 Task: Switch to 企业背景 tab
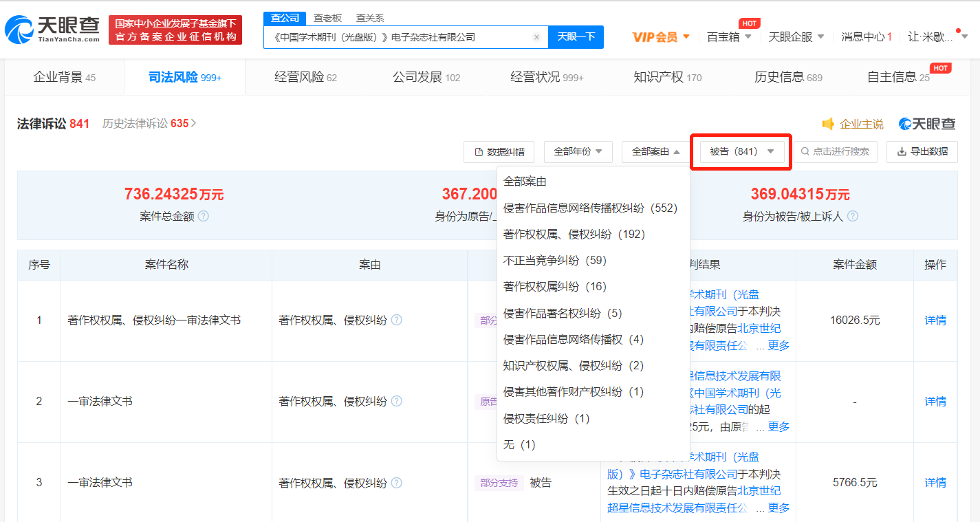coord(65,77)
